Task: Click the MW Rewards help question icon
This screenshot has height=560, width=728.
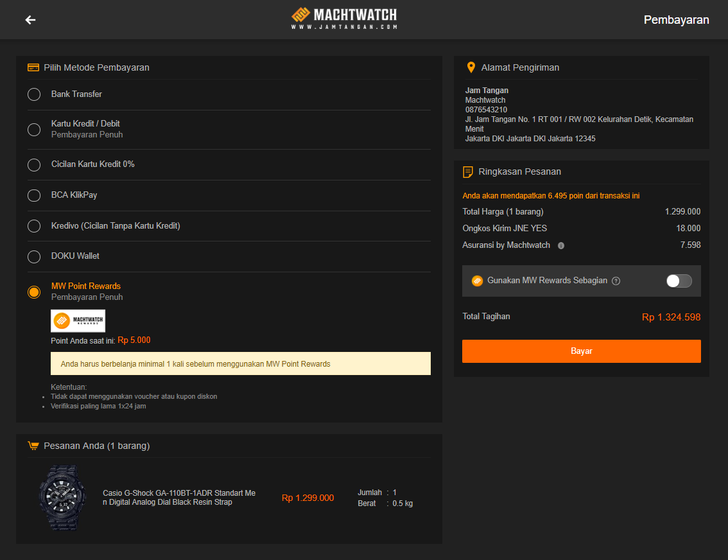Action: click(x=616, y=281)
